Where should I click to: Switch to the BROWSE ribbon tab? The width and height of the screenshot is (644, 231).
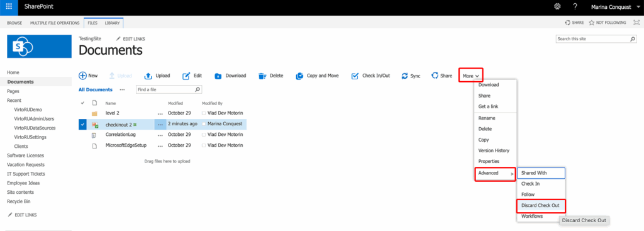(15, 23)
